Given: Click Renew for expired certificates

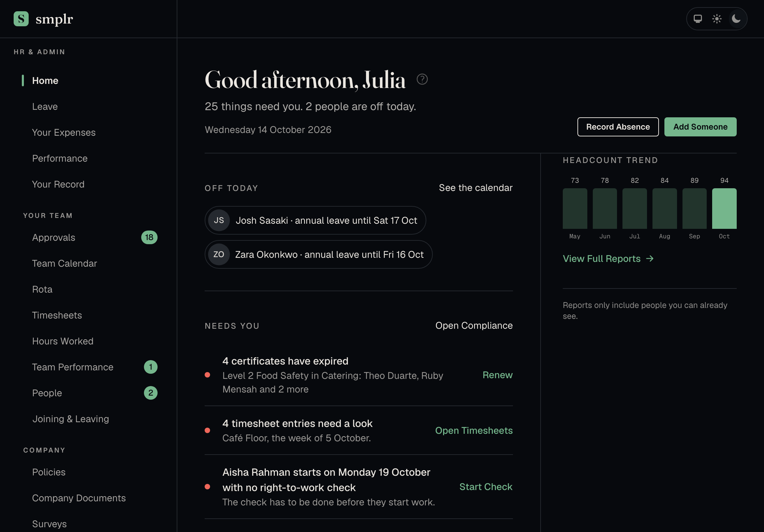Looking at the screenshot, I should (x=498, y=375).
